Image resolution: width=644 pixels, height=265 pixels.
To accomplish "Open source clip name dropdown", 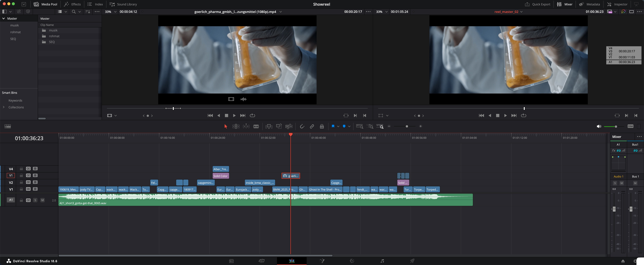I will tap(280, 12).
